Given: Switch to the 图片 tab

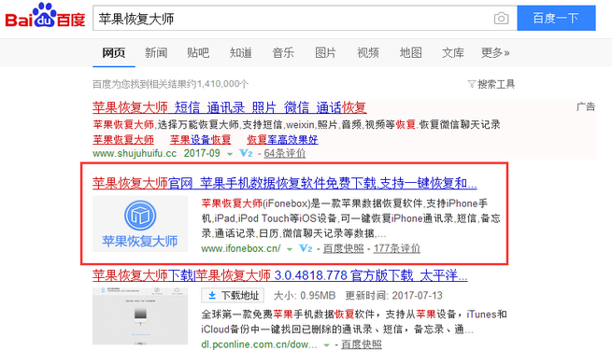Looking at the screenshot, I should point(325,52).
